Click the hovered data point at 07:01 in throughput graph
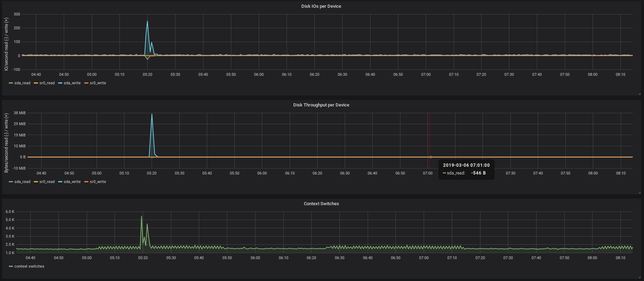 point(430,157)
